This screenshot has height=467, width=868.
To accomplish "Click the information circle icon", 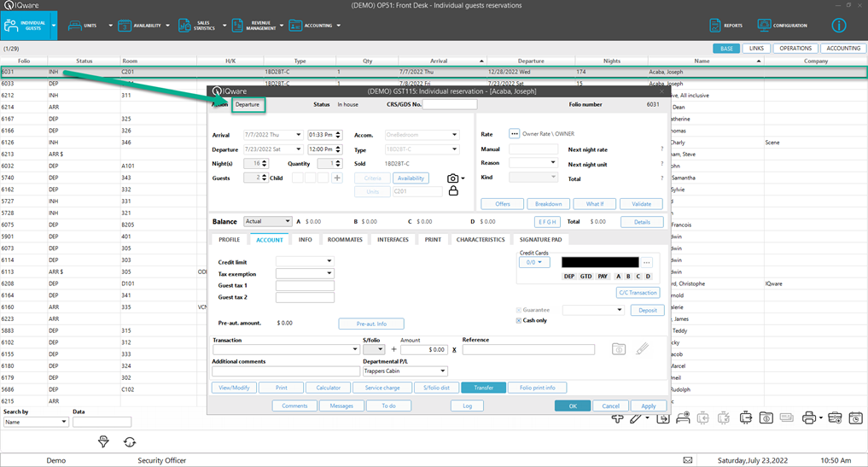I will point(839,26).
